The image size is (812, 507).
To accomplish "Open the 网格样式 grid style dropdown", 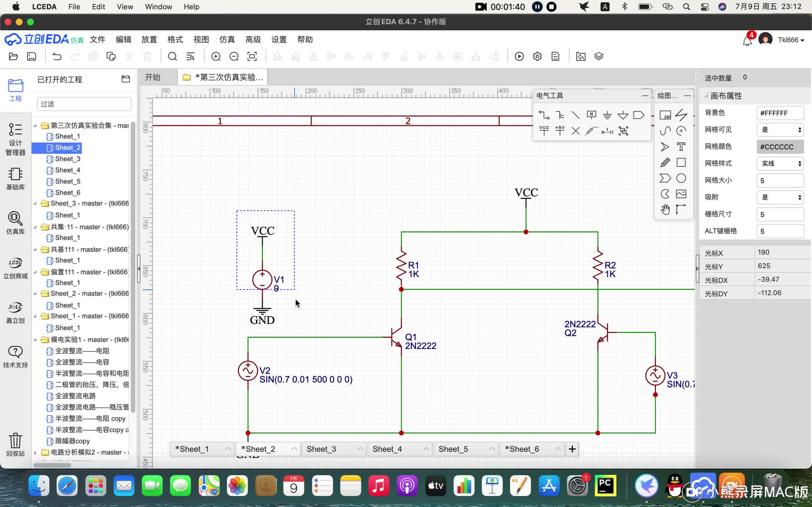I will (x=780, y=163).
